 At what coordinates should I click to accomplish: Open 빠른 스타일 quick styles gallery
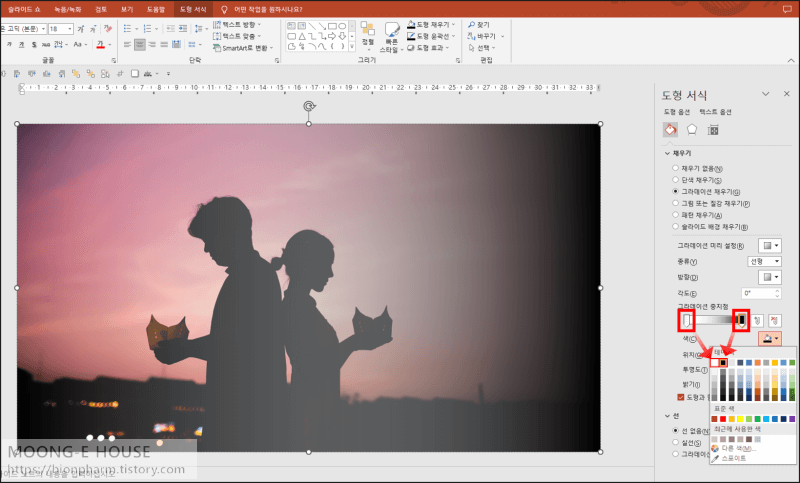coord(392,37)
